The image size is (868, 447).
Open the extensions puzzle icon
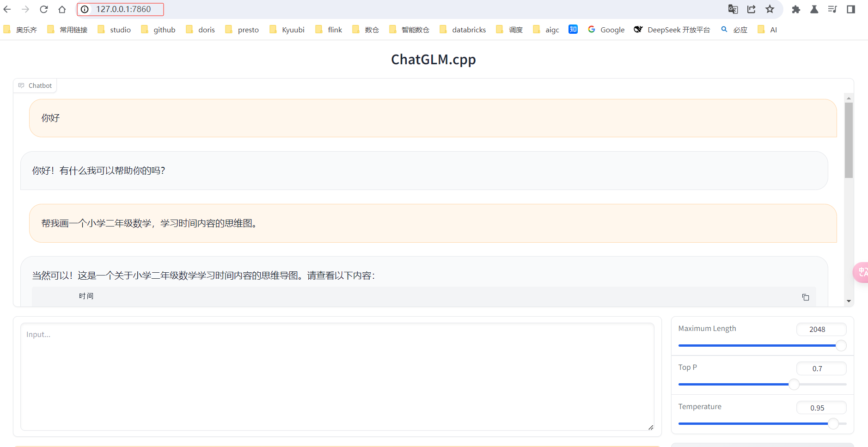click(x=796, y=9)
